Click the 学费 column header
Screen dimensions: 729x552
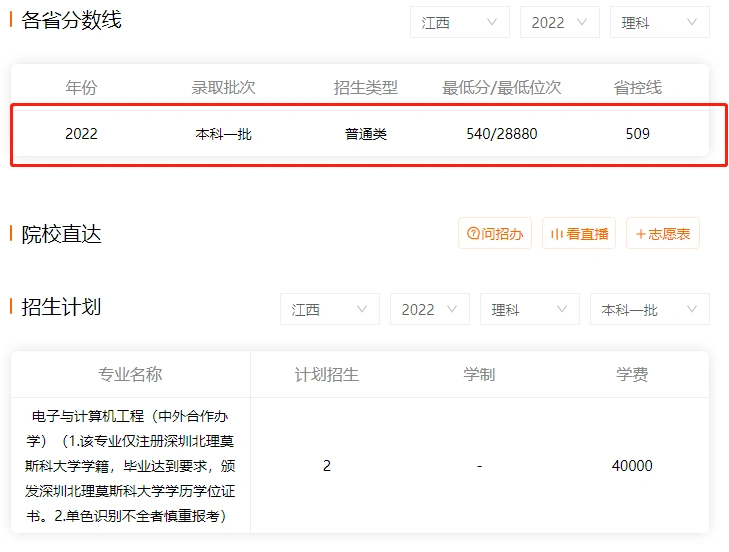coord(632,374)
